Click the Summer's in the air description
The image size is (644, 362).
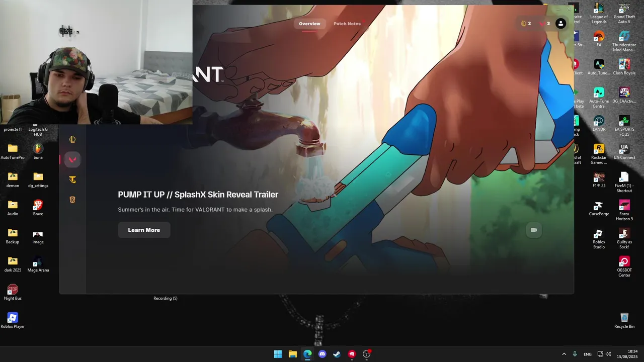point(195,210)
